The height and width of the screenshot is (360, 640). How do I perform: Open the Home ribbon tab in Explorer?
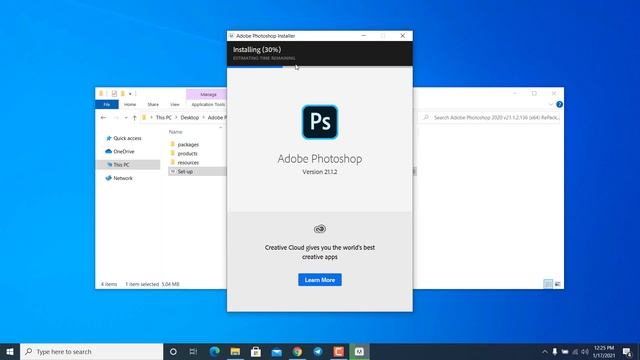(130, 104)
